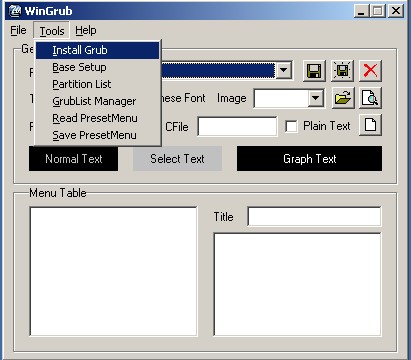Click the Graph Text color button
This screenshot has width=411, height=360.
[309, 159]
